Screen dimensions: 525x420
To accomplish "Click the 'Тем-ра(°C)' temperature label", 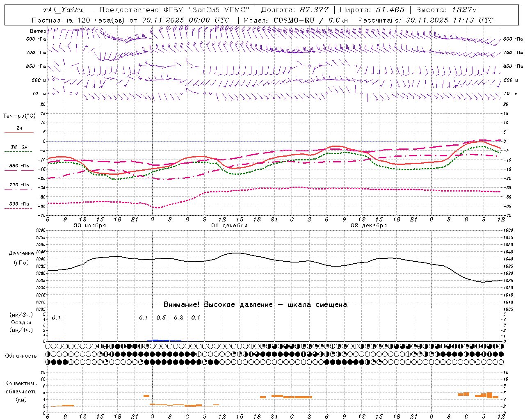I will point(19,116).
